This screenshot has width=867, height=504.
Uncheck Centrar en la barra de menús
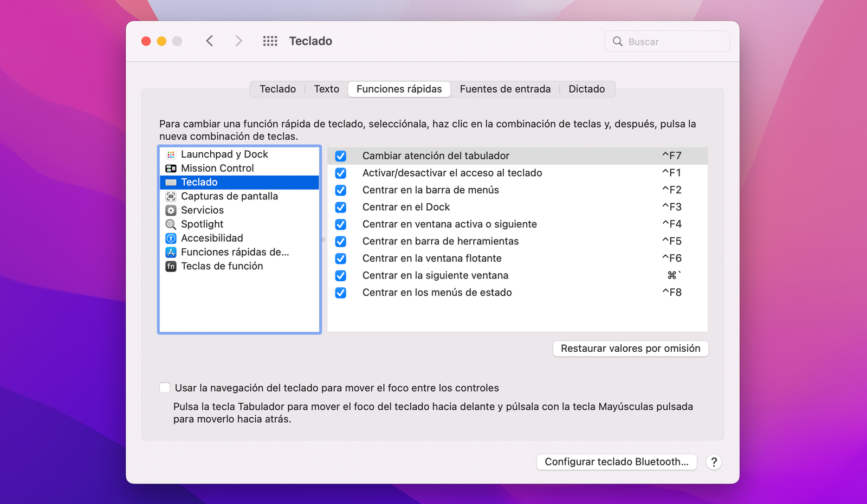[x=340, y=190]
